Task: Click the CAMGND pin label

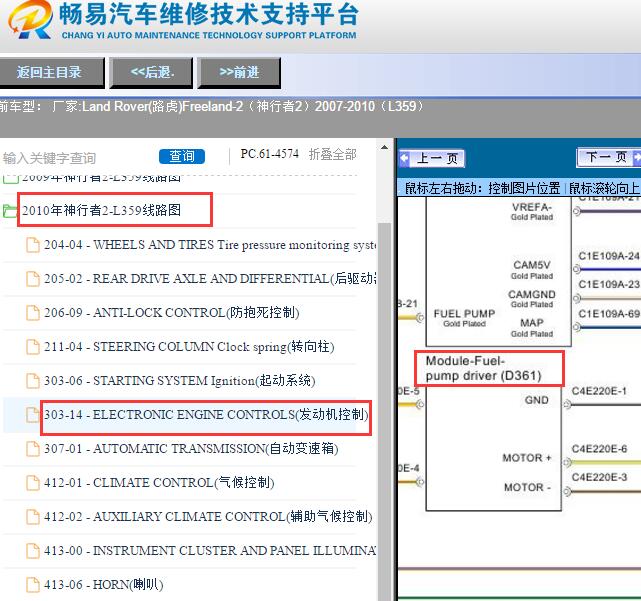Action: [x=532, y=294]
